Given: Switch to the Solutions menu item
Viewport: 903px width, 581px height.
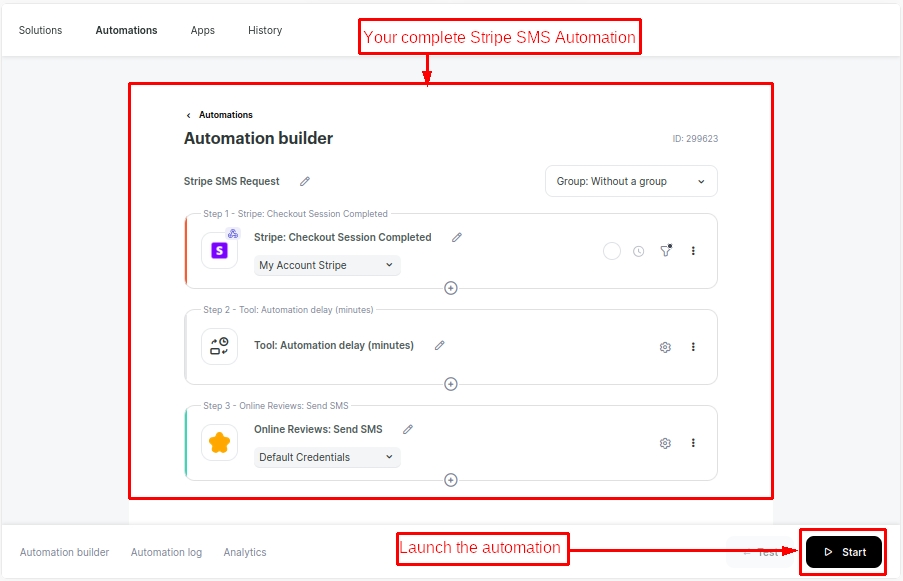Looking at the screenshot, I should [x=40, y=30].
